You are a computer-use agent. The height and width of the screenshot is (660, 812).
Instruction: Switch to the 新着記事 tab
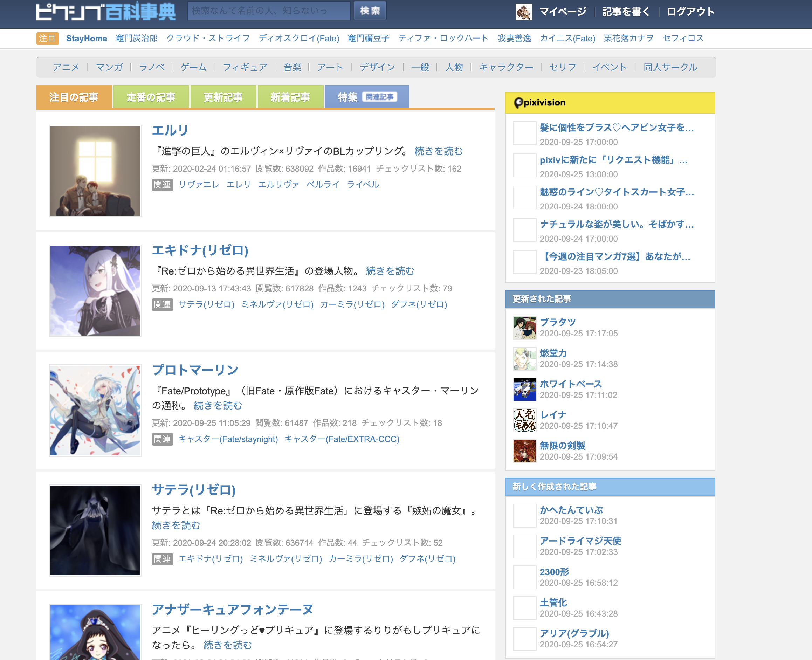[x=290, y=97]
